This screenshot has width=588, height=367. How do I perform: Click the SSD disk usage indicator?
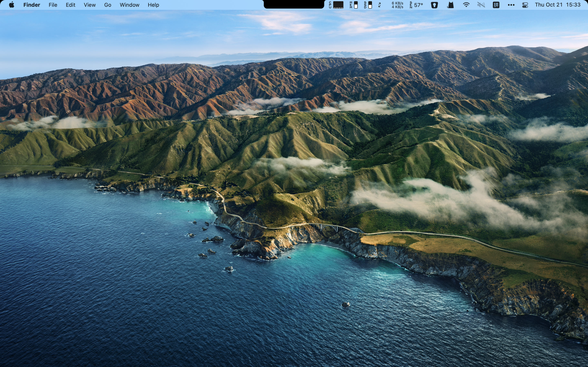tap(368, 5)
